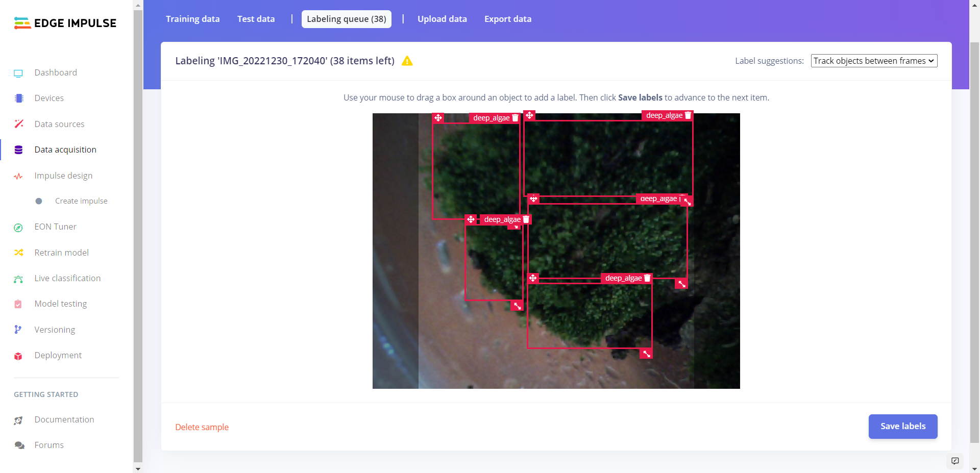Click the Live classification icon
Screen dimensions: 980x473
[18, 279]
